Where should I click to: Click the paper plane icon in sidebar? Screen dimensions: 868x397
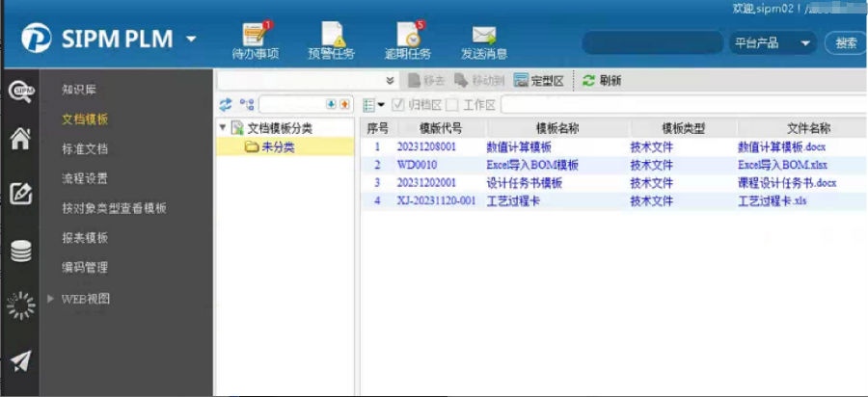pos(20,360)
